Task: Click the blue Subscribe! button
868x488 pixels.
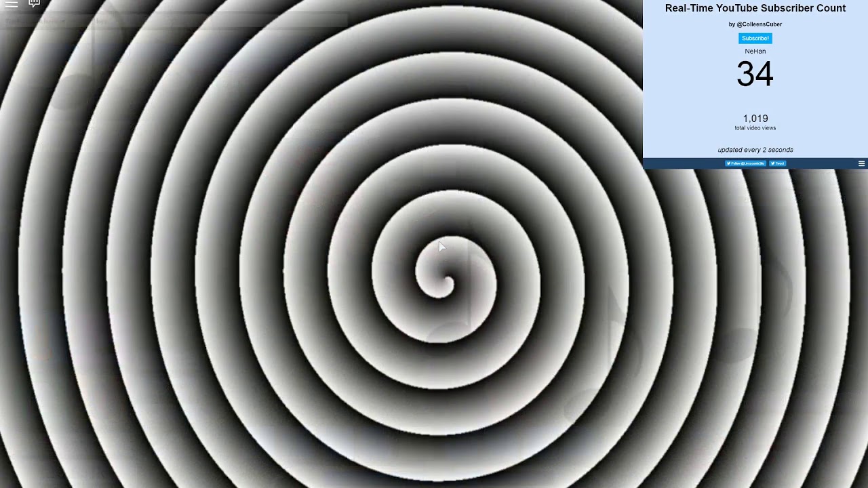Action: [755, 39]
